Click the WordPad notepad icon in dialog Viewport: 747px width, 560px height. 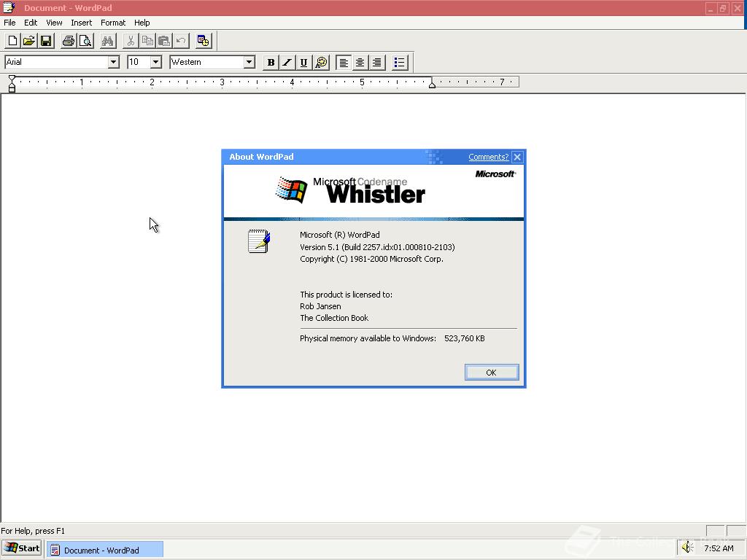[x=259, y=241]
